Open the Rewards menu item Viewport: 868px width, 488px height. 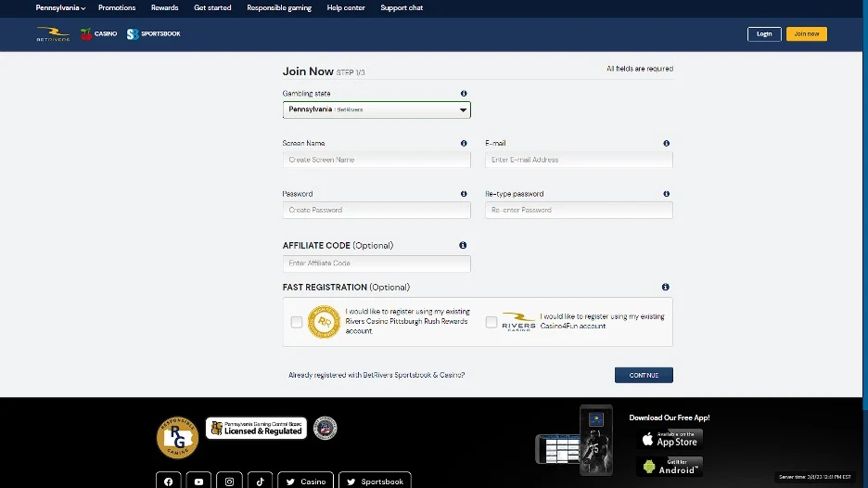point(164,7)
